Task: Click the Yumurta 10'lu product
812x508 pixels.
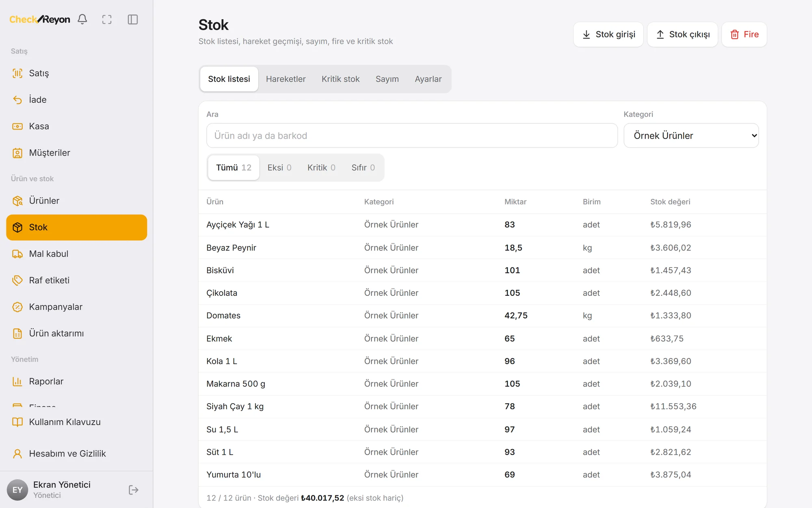Action: 233,475
